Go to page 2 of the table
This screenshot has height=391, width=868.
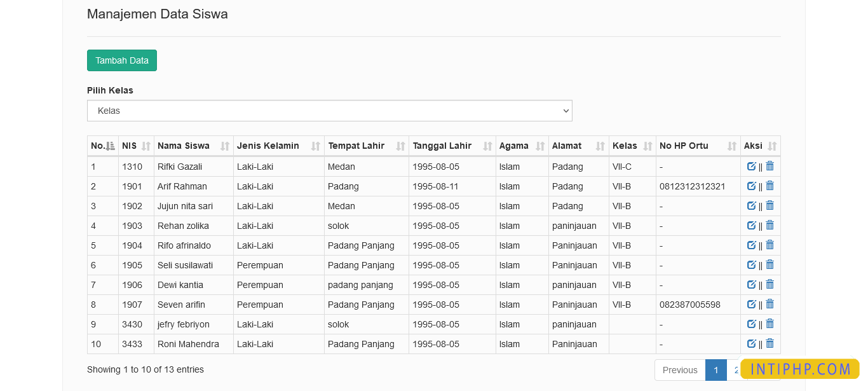736,369
